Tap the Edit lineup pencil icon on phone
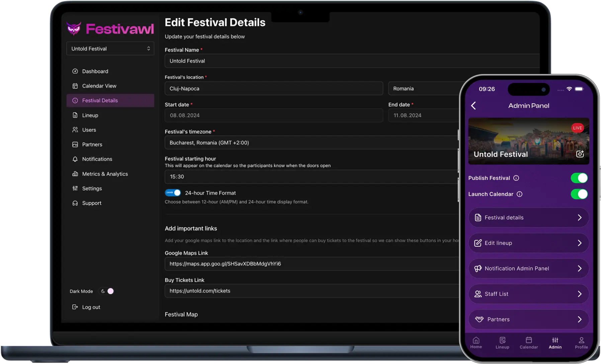The image size is (601, 364). (x=478, y=243)
